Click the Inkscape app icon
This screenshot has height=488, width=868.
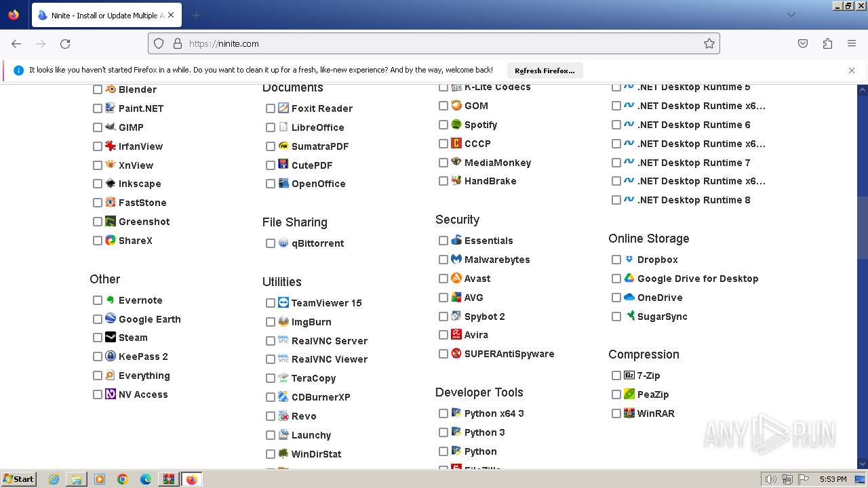click(111, 184)
